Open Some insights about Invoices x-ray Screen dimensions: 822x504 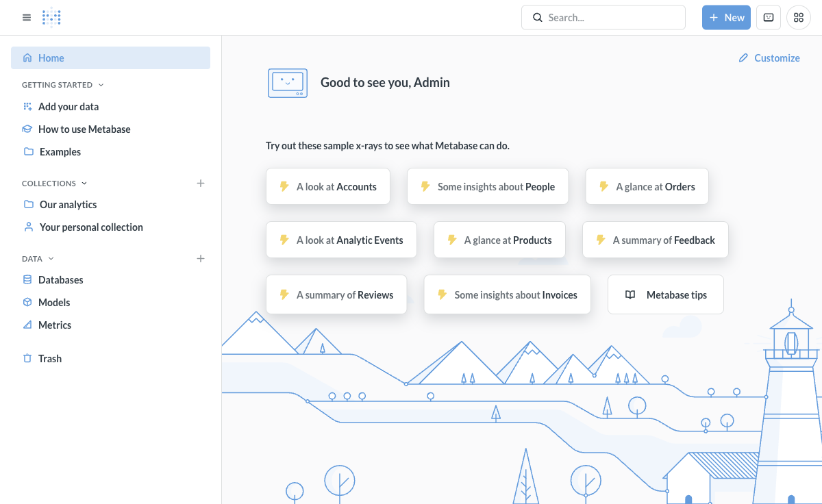pyautogui.click(x=508, y=295)
